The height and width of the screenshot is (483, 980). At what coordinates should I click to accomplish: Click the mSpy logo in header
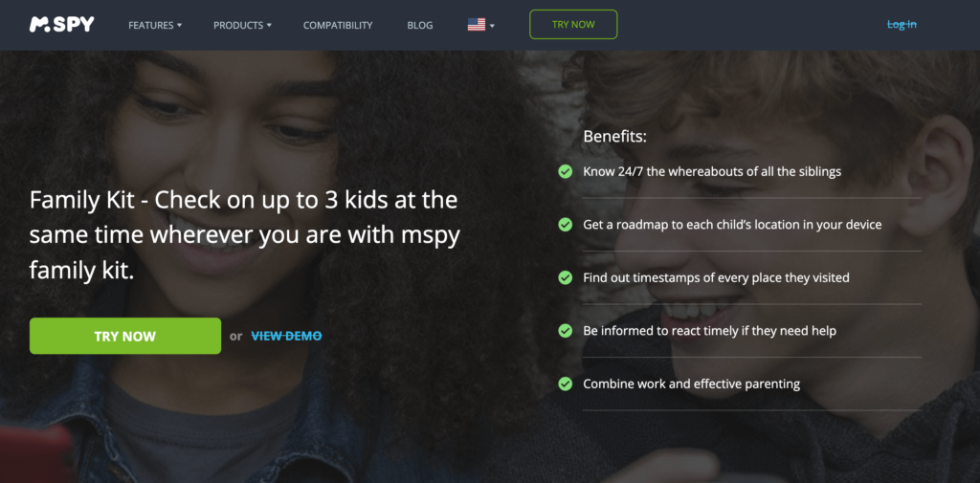click(62, 24)
